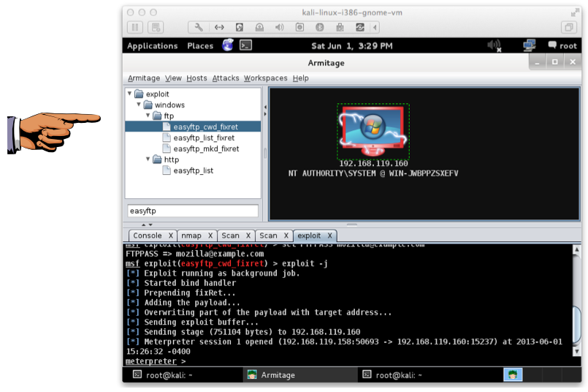This screenshot has height=392, width=588.
Task: Click the pane divider arrows above tabs
Action: [x=147, y=225]
